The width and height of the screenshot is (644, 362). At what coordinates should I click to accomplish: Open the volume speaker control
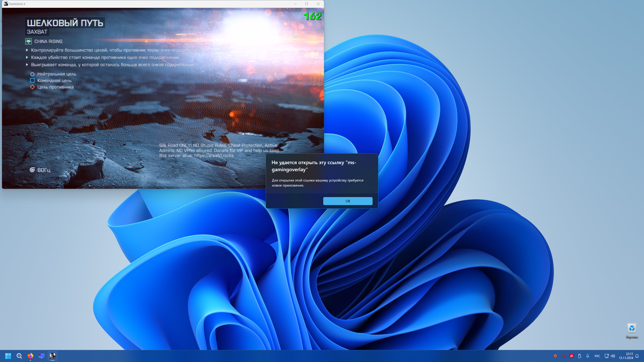[613, 356]
